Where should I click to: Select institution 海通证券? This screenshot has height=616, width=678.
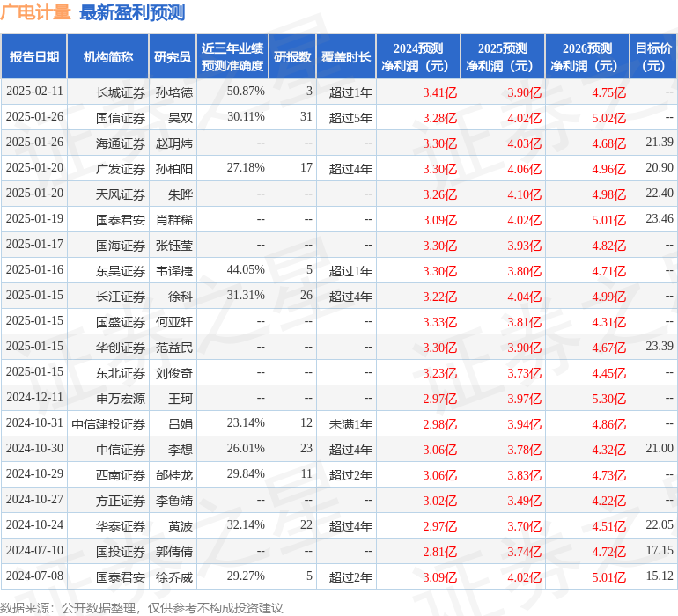pos(121,143)
